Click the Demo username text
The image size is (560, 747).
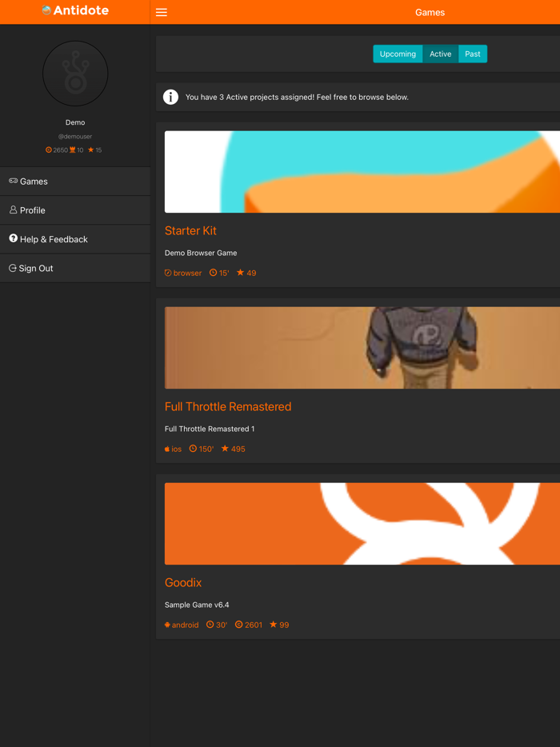click(75, 122)
